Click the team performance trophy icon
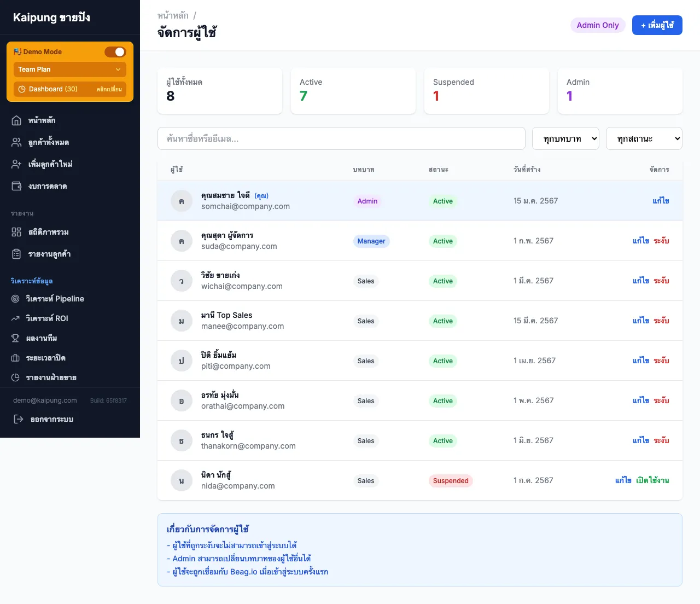 15,338
